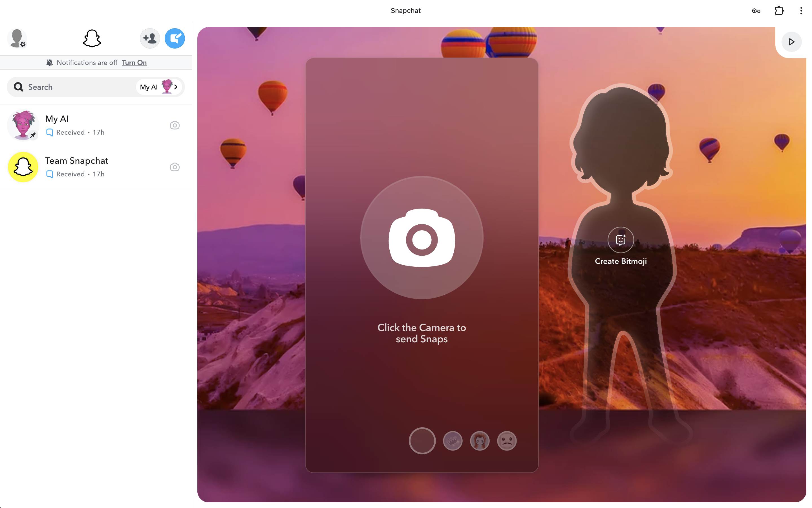Click Team Snapchat yellow avatar
Image resolution: width=812 pixels, height=508 pixels.
tap(23, 167)
